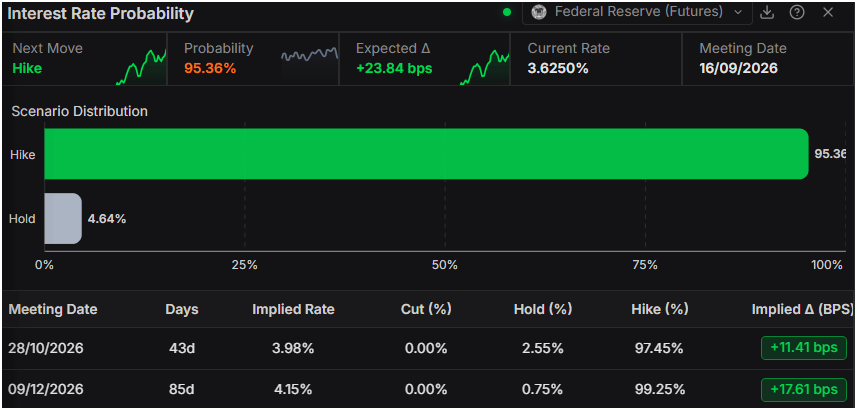Click the Current Rate 3.6250% card
The height and width of the screenshot is (410, 857).
pos(596,58)
